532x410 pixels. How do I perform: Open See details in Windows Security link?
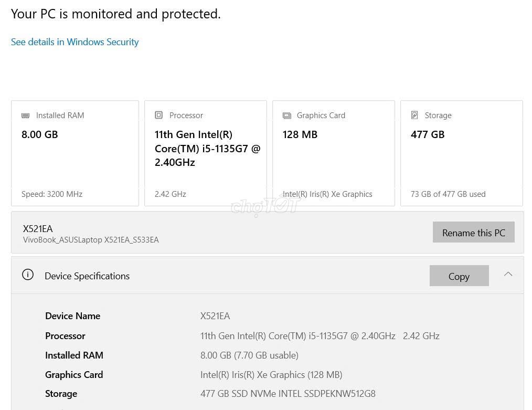pos(75,42)
